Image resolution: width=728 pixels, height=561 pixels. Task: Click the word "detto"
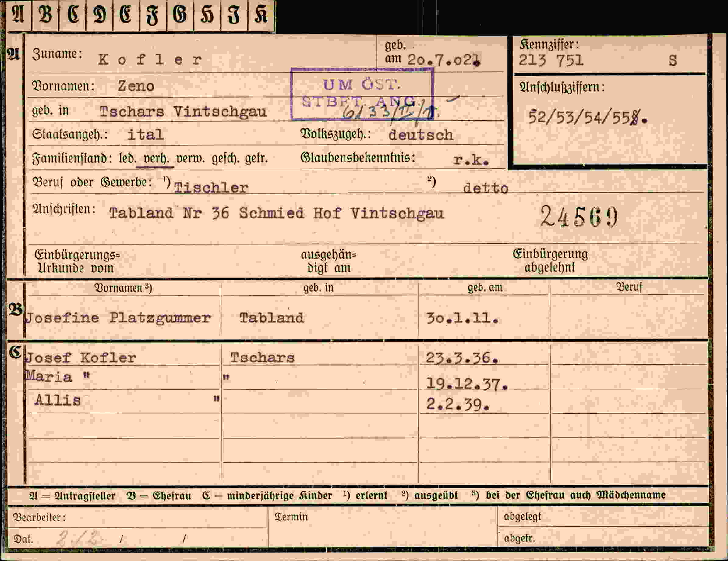(x=486, y=188)
